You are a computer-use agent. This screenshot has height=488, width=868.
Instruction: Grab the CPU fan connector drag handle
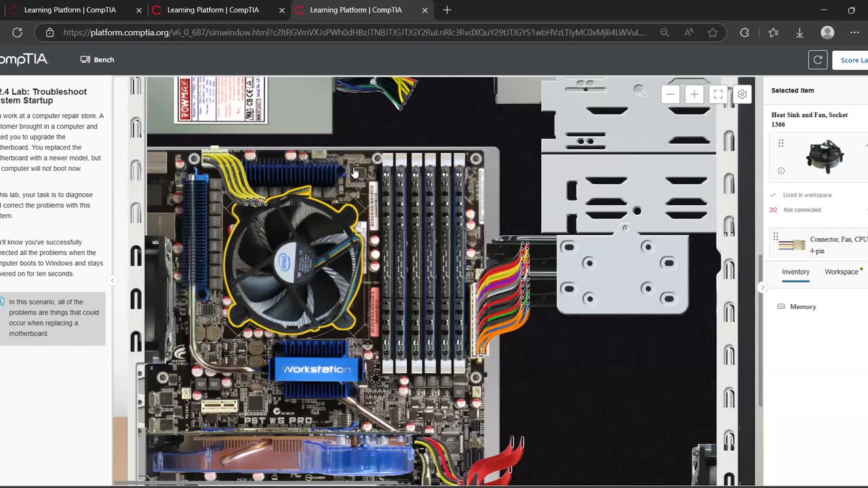[775, 237]
